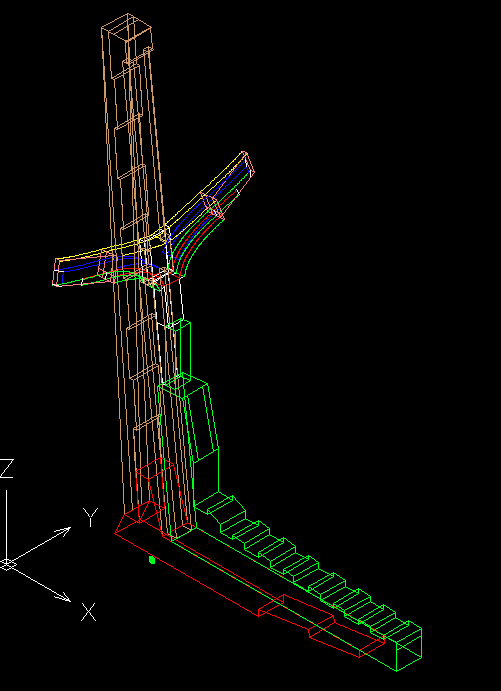
Task: Click the Z axis label
Action: click(6, 468)
